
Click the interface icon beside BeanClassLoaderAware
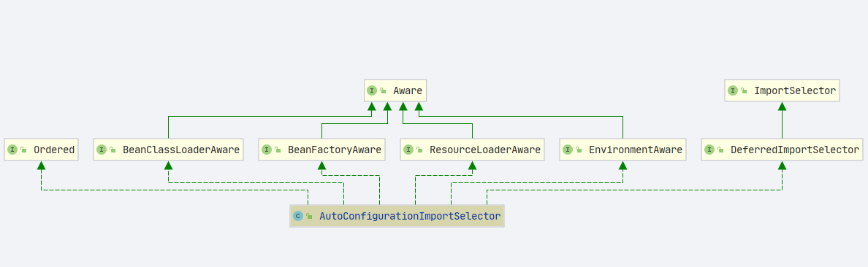pyautogui.click(x=102, y=150)
